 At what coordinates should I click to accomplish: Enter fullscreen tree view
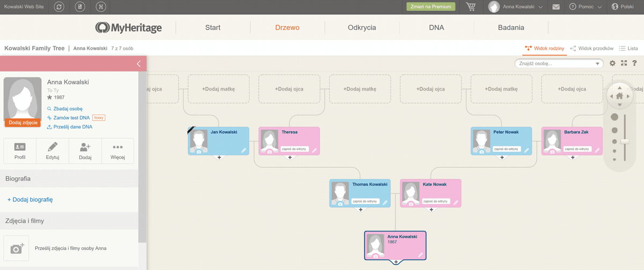[624, 63]
